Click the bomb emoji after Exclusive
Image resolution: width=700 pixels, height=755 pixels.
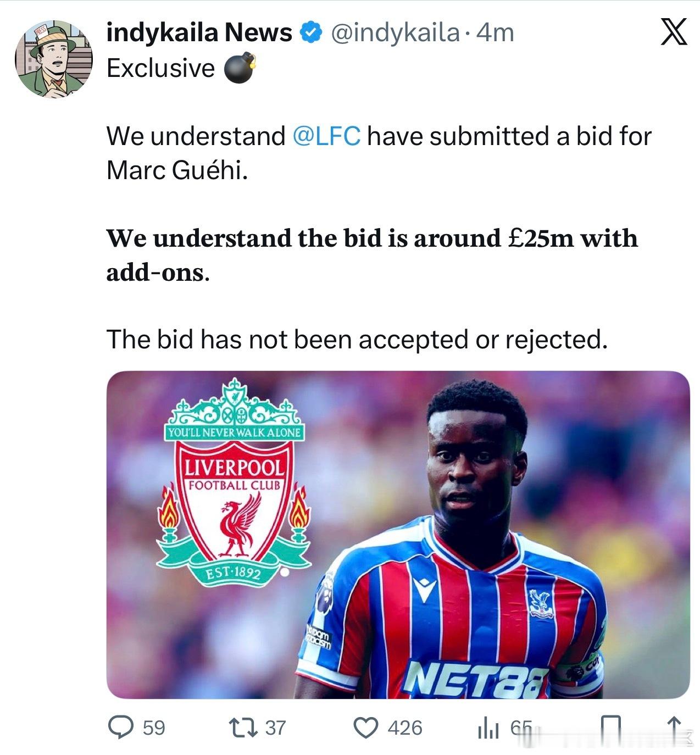click(x=240, y=68)
